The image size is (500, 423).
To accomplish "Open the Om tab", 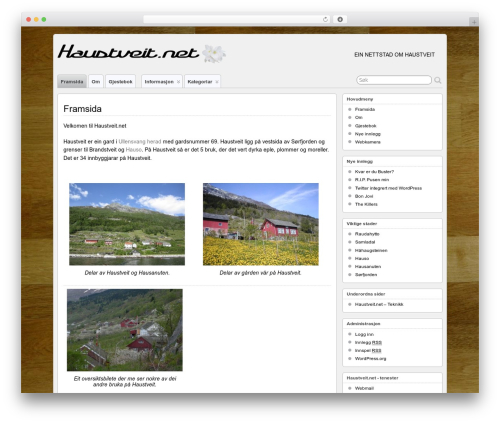I will (96, 81).
